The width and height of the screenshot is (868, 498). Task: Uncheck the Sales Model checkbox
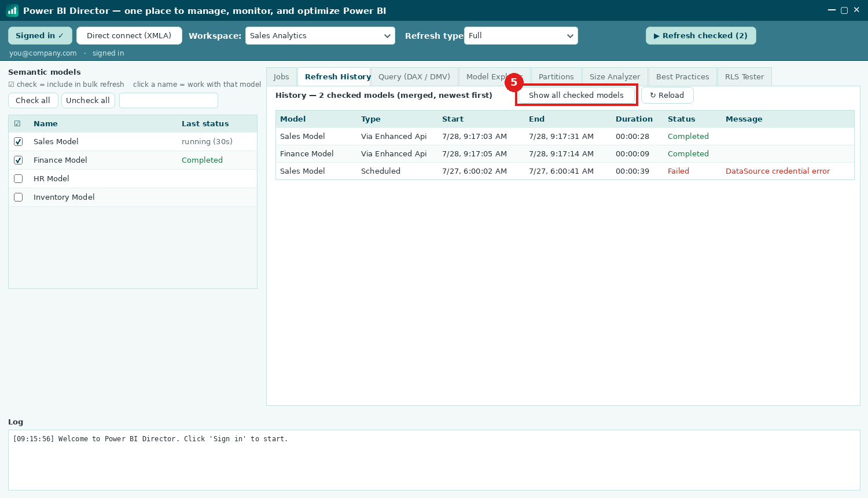point(18,141)
